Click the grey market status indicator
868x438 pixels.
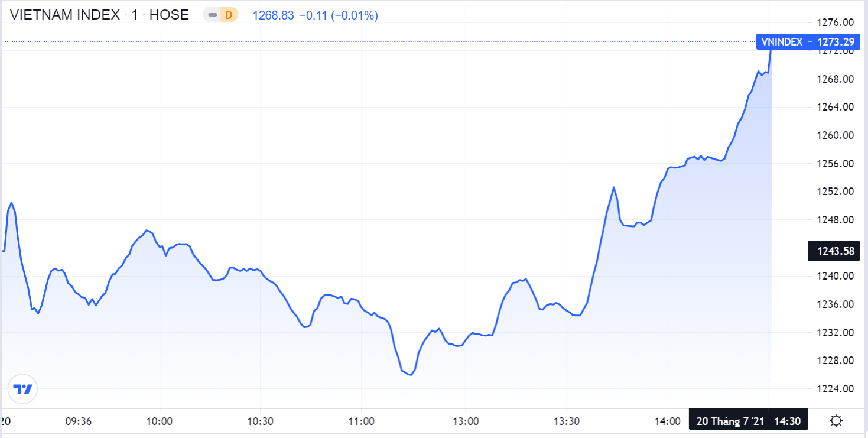click(212, 15)
